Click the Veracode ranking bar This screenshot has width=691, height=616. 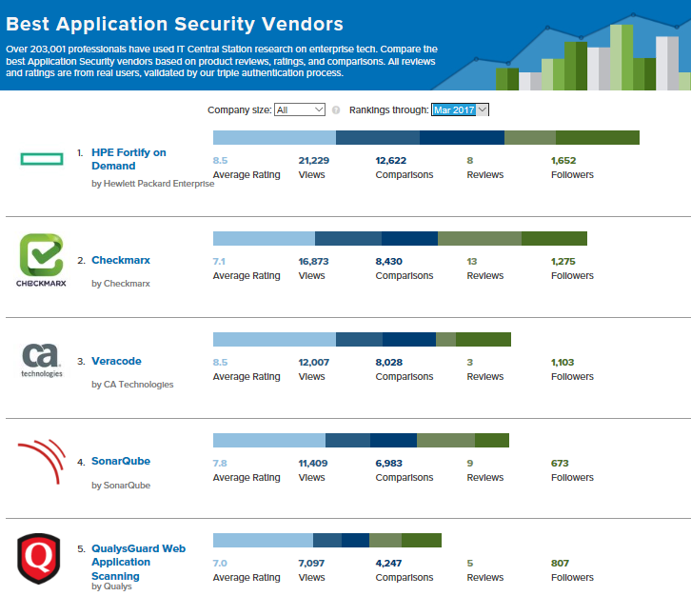point(362,340)
